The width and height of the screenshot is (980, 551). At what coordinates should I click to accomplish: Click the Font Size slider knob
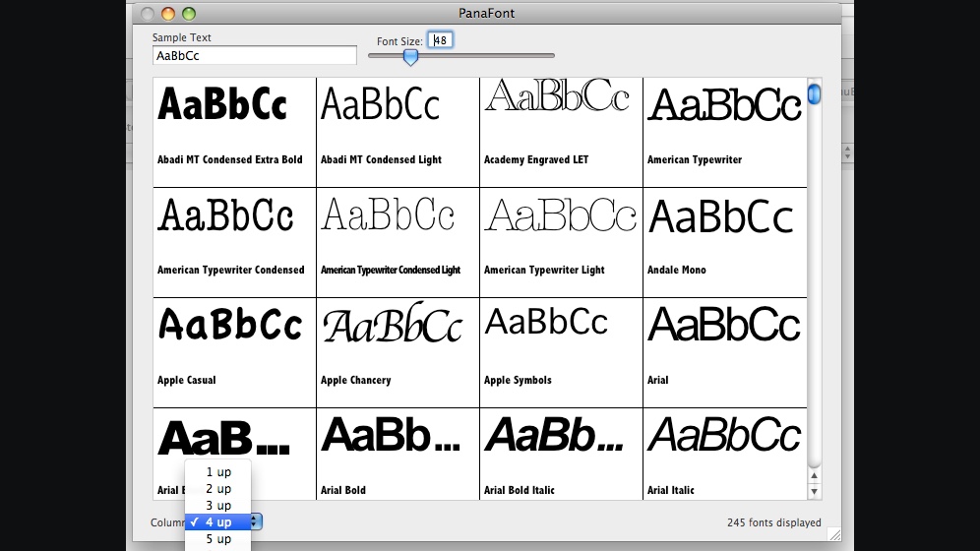point(410,57)
